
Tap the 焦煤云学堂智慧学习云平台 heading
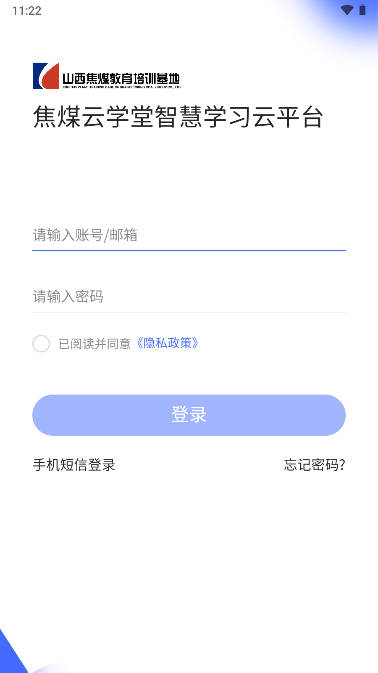[178, 117]
